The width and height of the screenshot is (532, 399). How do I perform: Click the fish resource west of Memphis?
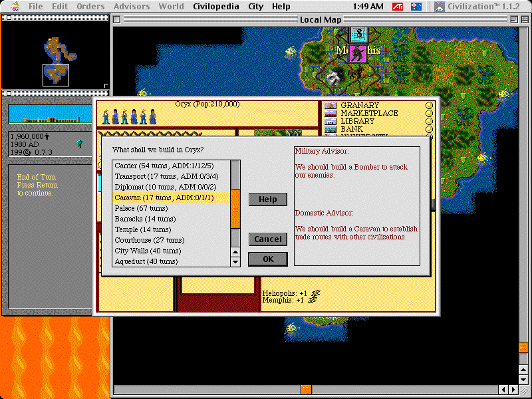pyautogui.click(x=291, y=51)
